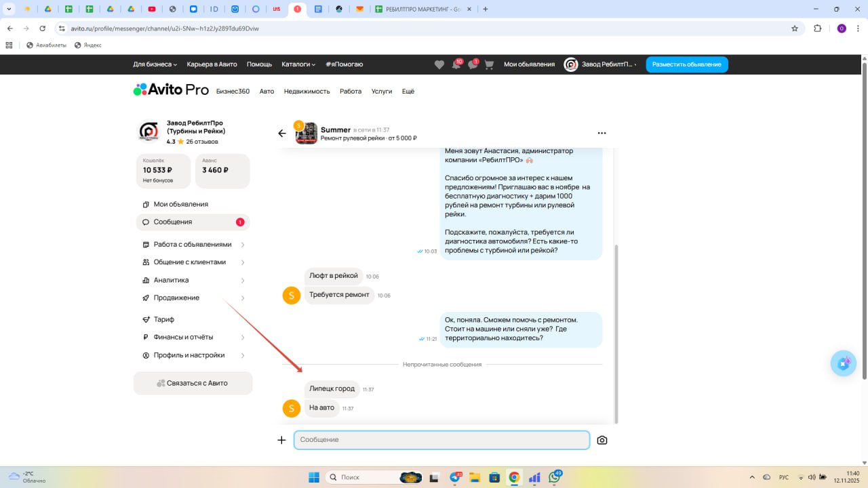This screenshot has width=868, height=488.
Task: Open Карьера в Авито link
Action: (212, 64)
